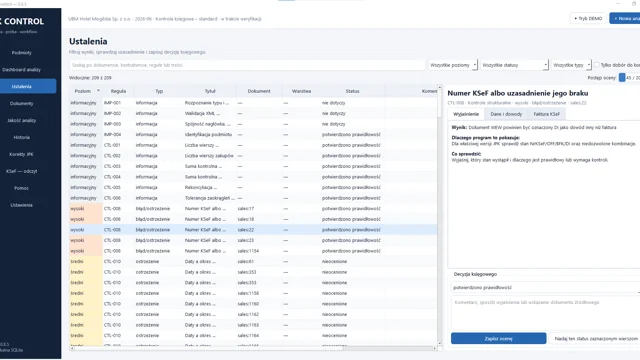Select the CTL-002 row
This screenshot has width=640, height=360.
(x=253, y=156)
